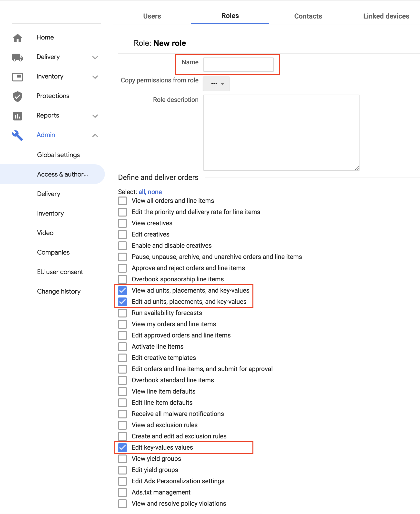The width and height of the screenshot is (420, 514).
Task: Open Video under Admin
Action: click(45, 233)
